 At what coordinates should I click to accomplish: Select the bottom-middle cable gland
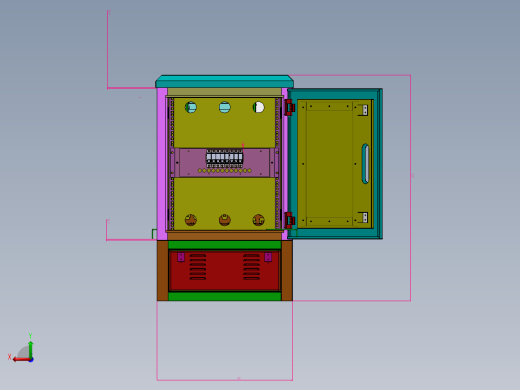225,220
